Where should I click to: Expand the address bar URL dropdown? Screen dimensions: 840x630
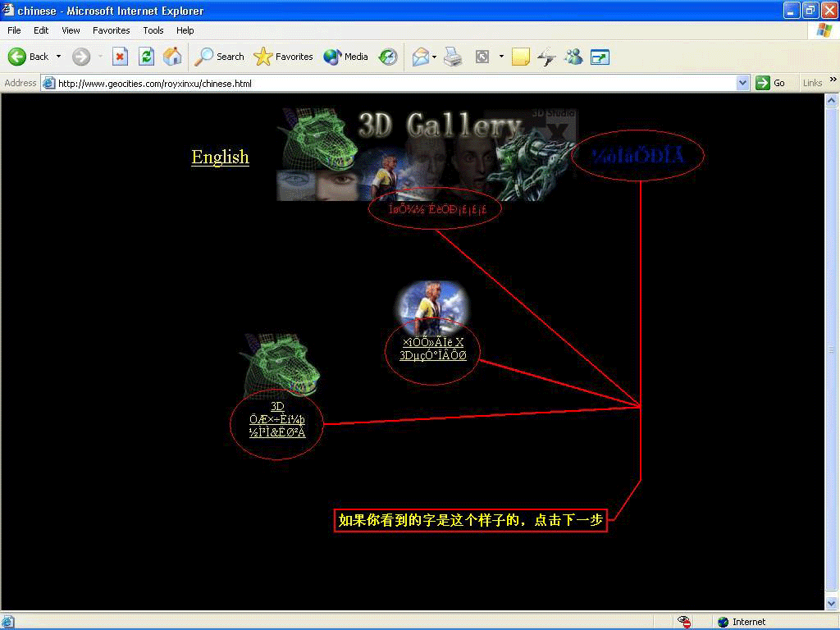[742, 83]
